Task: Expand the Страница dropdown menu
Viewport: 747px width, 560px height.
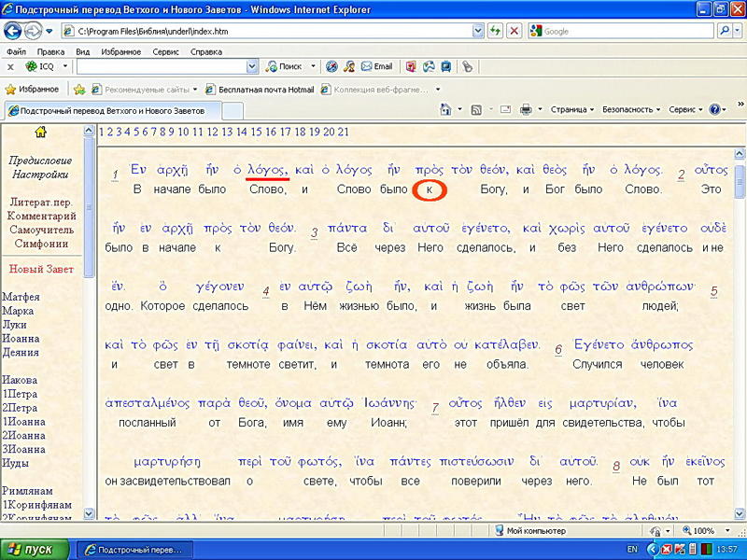Action: (x=571, y=109)
